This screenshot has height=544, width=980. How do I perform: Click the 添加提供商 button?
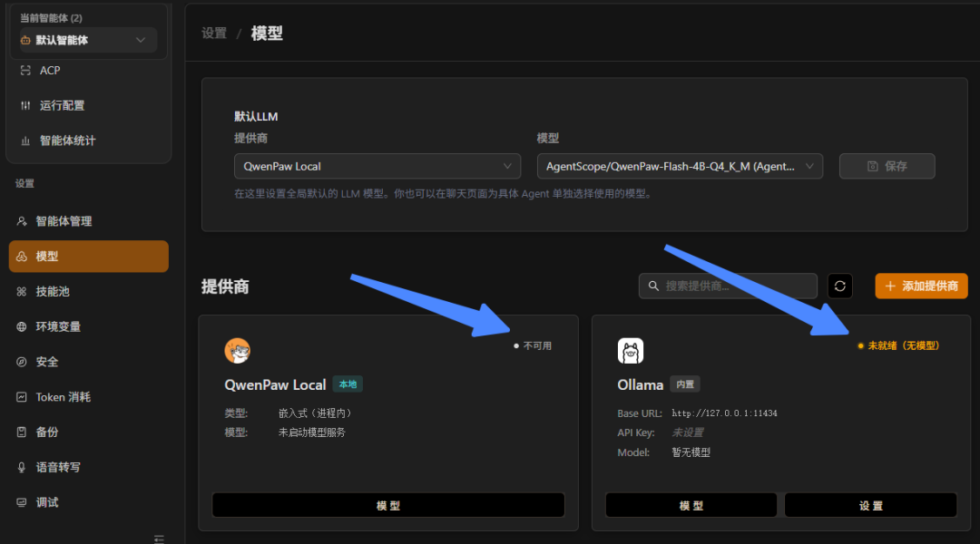tap(921, 286)
